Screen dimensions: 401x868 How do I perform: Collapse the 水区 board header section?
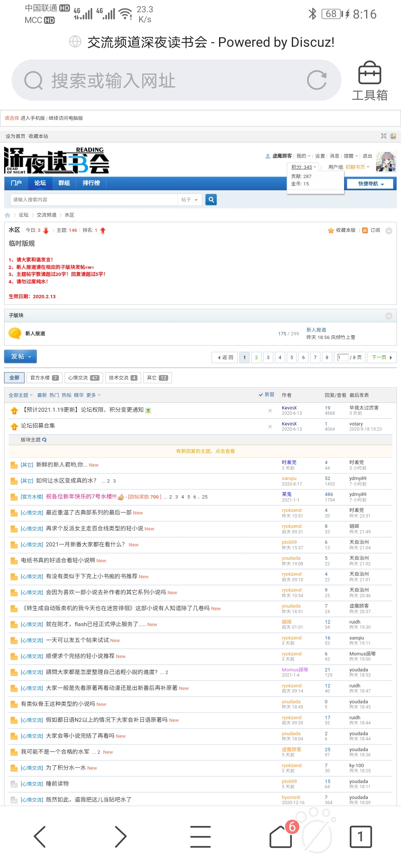(x=389, y=231)
